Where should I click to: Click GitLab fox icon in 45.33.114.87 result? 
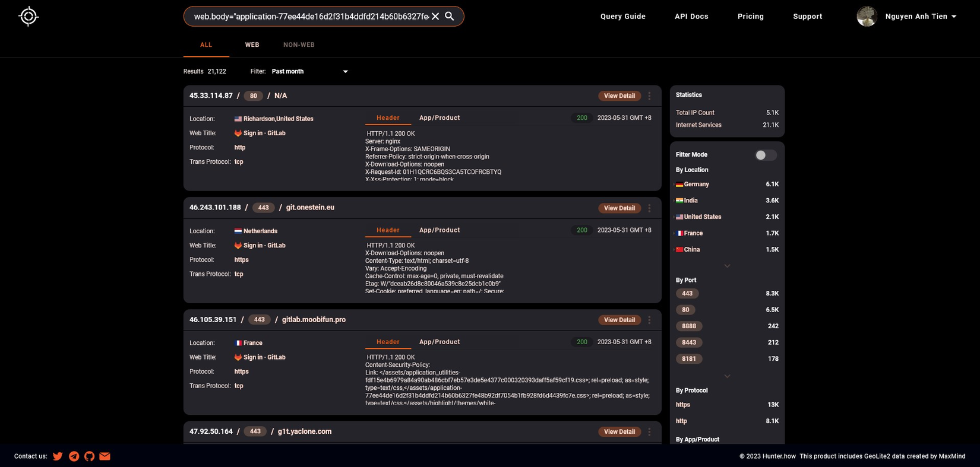point(238,134)
